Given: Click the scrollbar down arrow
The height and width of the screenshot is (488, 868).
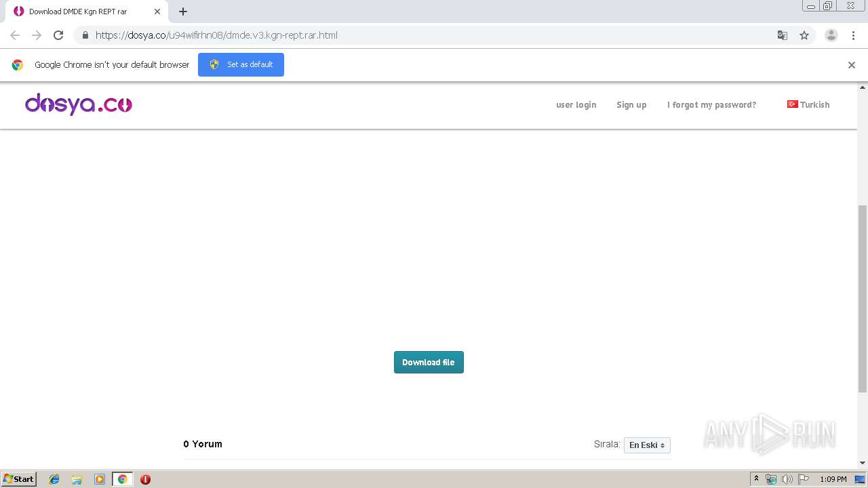Looking at the screenshot, I should click(x=863, y=463).
